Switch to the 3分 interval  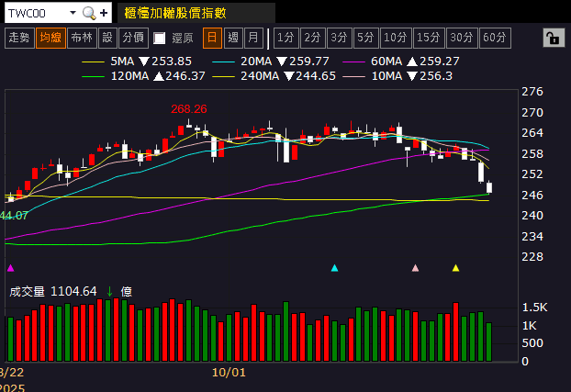pos(340,38)
